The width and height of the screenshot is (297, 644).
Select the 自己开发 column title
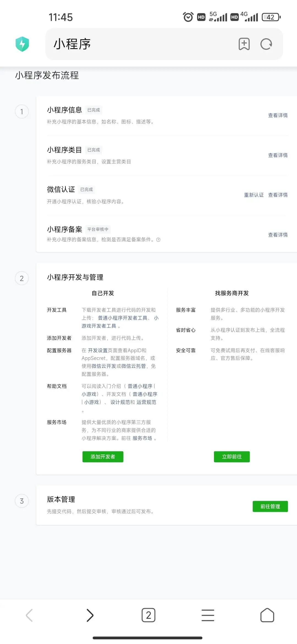pos(103,293)
